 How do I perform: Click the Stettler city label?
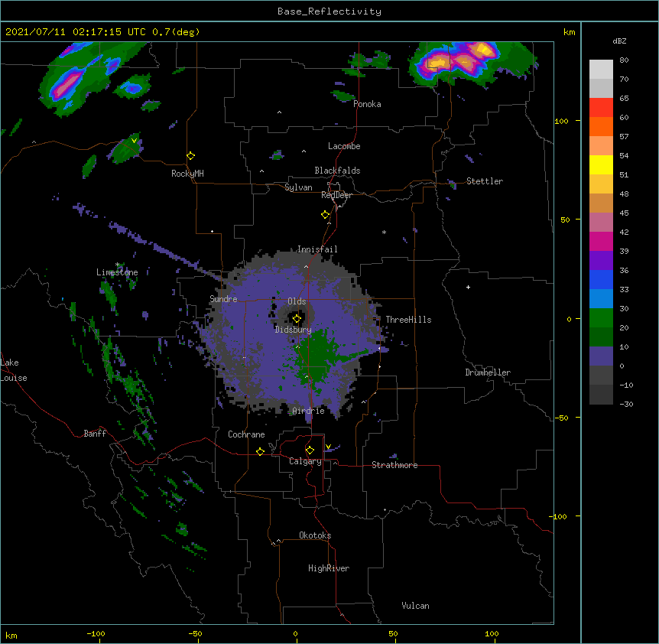(x=485, y=181)
